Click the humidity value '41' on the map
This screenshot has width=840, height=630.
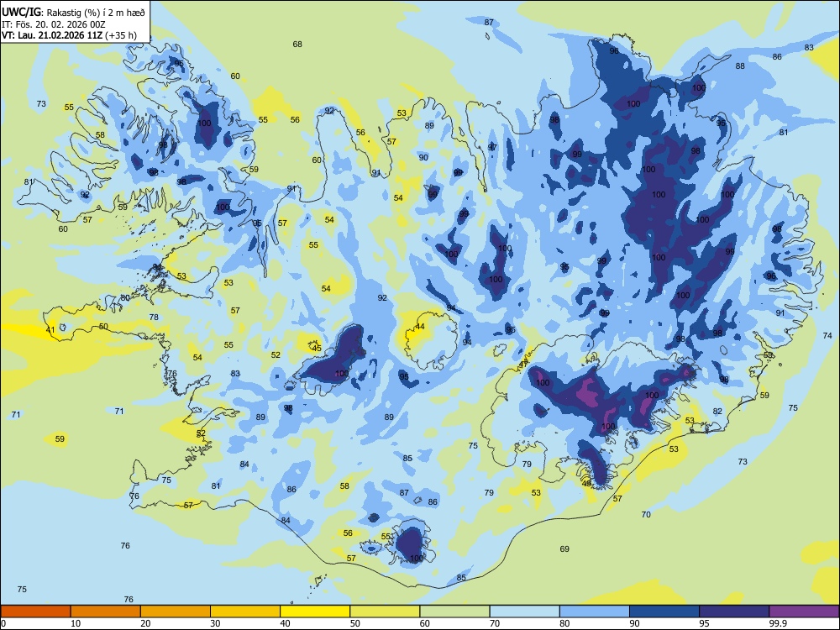50,329
